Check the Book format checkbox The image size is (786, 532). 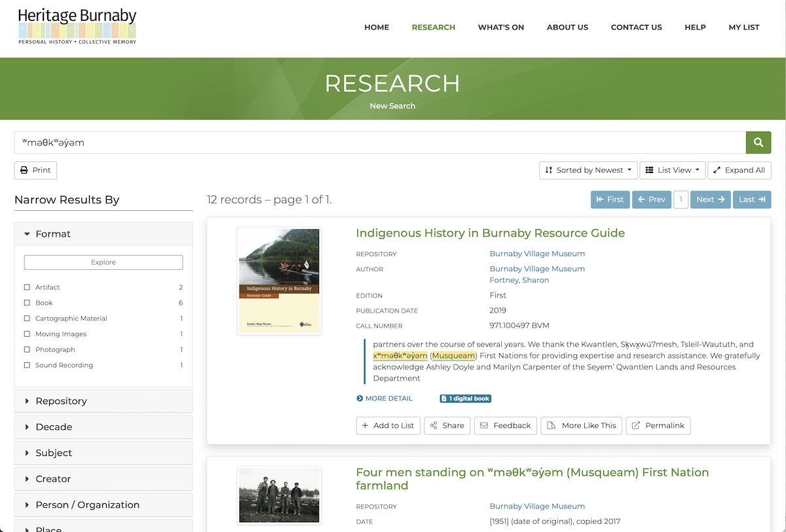click(27, 303)
